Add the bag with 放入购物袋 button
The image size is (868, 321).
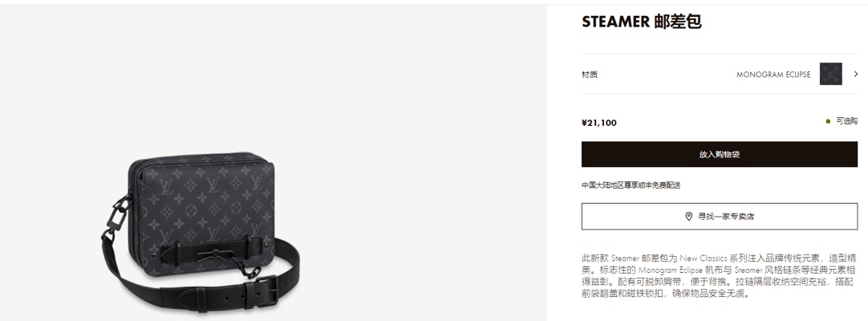tap(719, 154)
